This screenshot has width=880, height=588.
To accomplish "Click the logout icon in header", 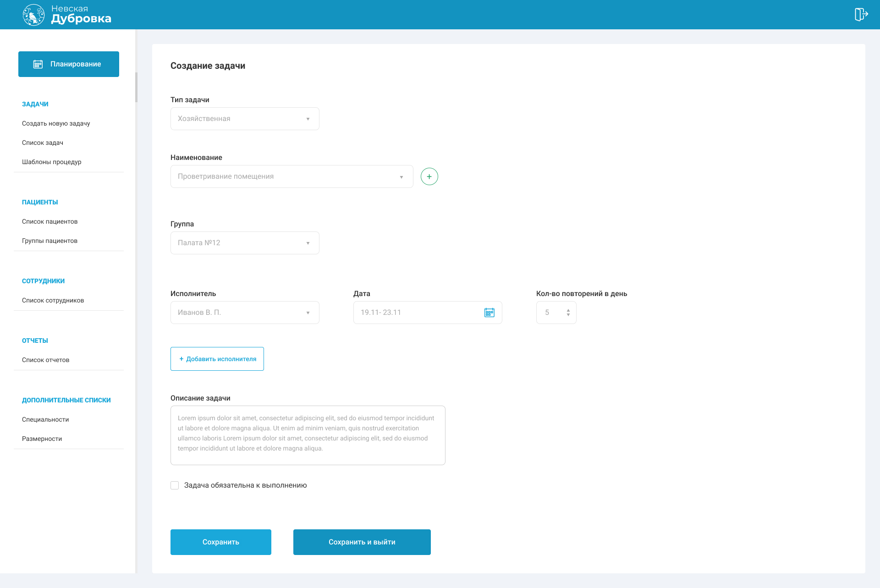I will 861,14.
